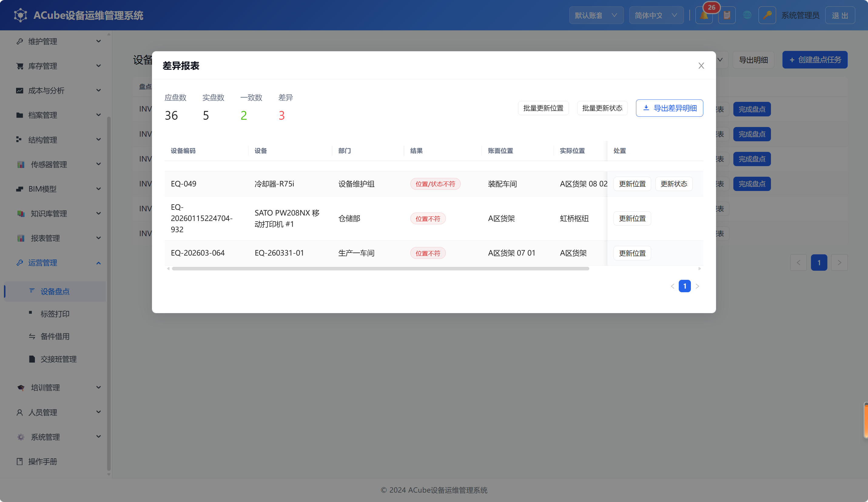Click the 报表管理 icon
Image resolution: width=868 pixels, height=502 pixels.
(x=21, y=238)
